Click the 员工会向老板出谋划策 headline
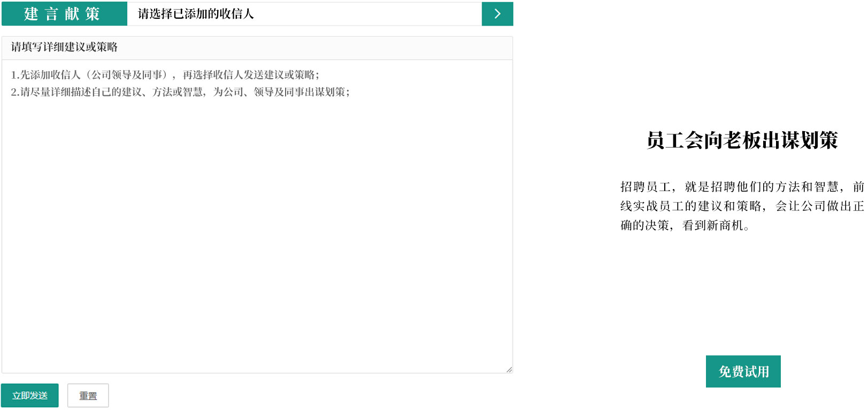The image size is (868, 410). click(742, 140)
